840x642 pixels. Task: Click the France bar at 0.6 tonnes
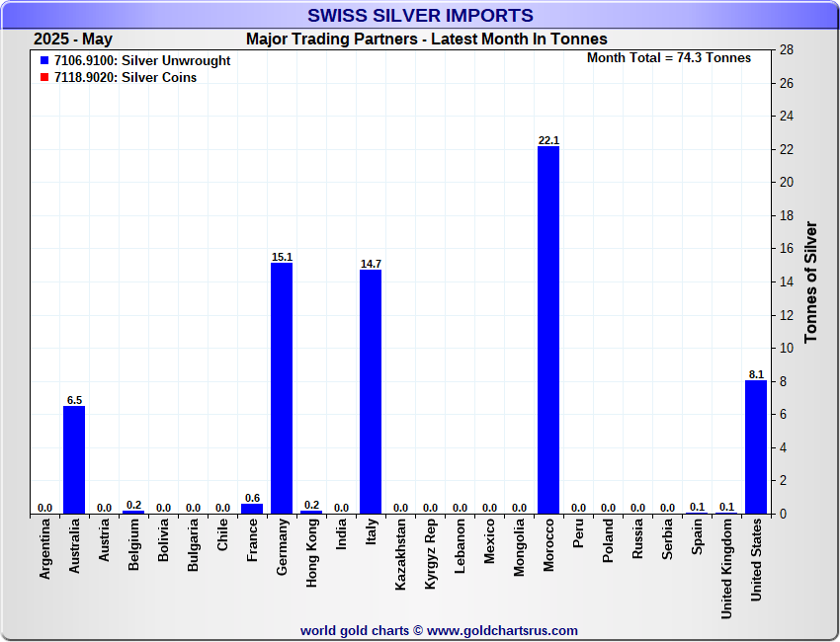[x=252, y=509]
